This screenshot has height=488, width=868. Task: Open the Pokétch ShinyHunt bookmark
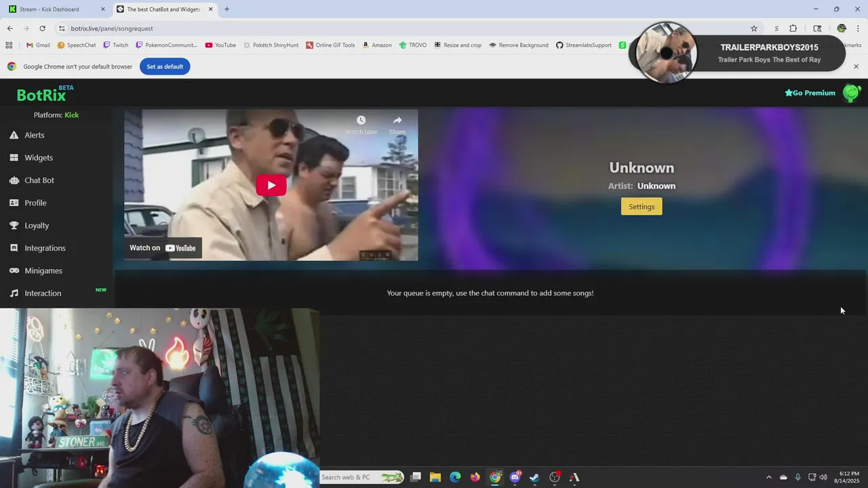(271, 45)
